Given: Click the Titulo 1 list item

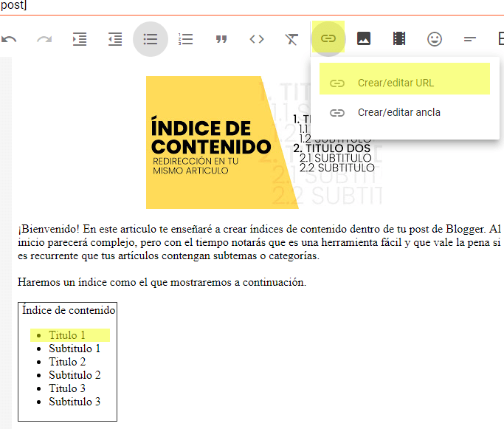Looking at the screenshot, I should pyautogui.click(x=67, y=335).
